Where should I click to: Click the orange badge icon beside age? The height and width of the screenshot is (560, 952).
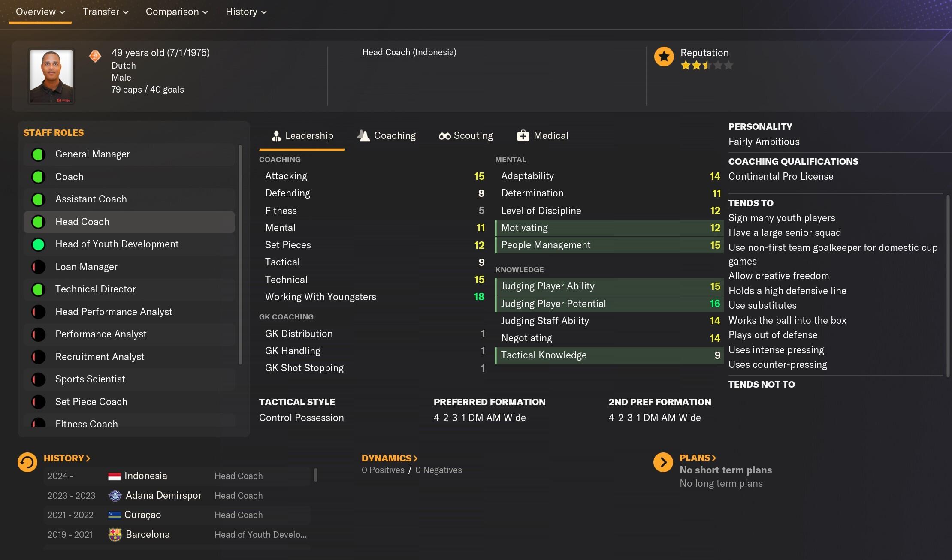(x=95, y=56)
